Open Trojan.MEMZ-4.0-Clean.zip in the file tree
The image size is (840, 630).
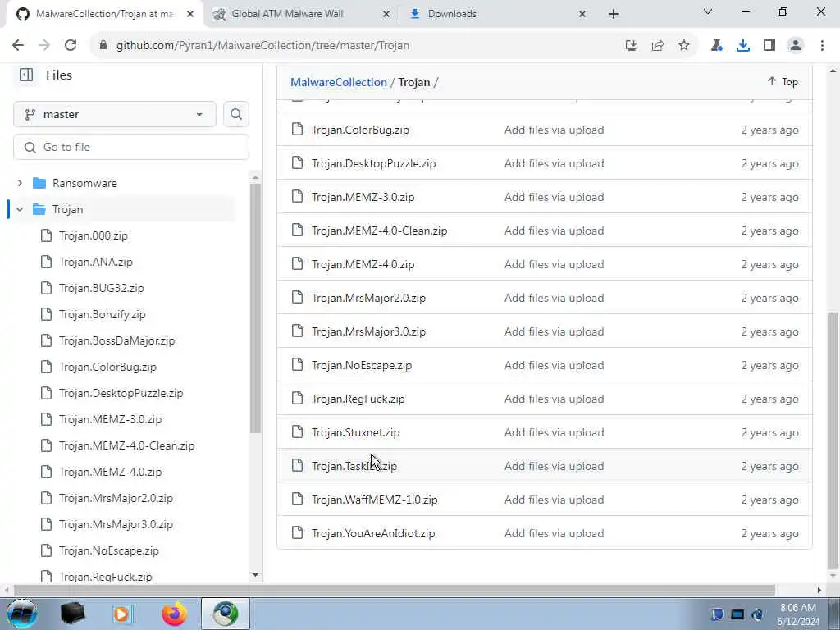tap(126, 445)
